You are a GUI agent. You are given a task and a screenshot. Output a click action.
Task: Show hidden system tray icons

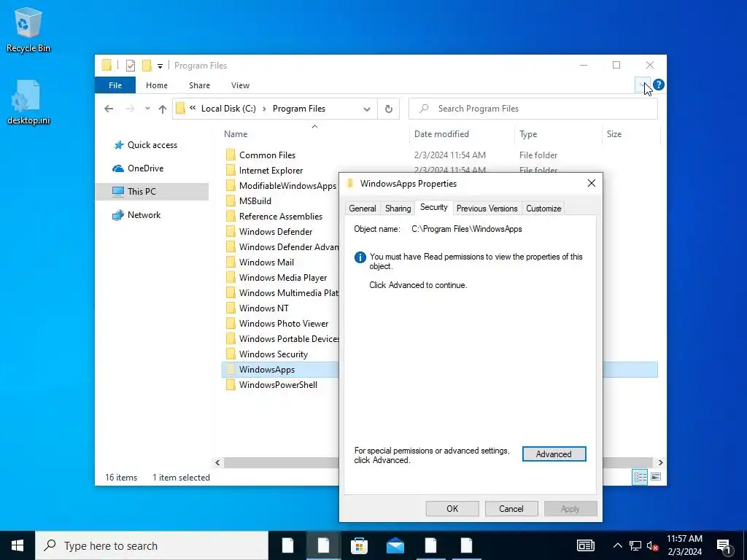(617, 545)
